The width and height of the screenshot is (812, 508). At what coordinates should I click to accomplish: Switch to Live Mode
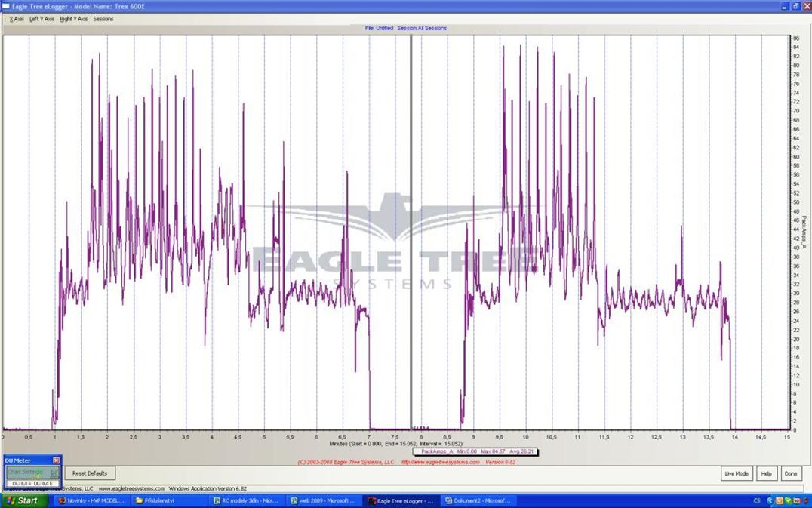coord(736,473)
